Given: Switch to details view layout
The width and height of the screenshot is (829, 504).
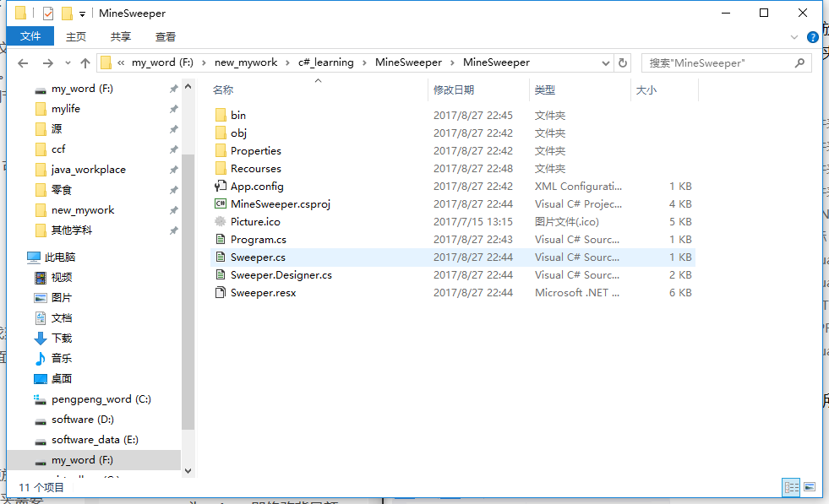Looking at the screenshot, I should (x=791, y=487).
